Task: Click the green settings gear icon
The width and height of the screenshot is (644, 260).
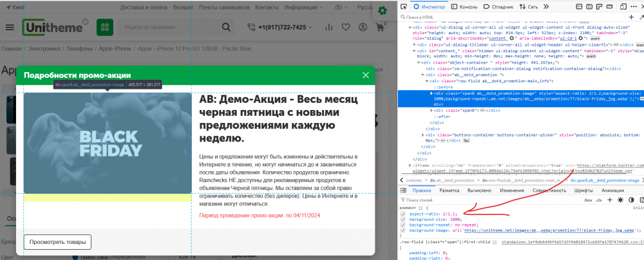Action: coord(383,10)
